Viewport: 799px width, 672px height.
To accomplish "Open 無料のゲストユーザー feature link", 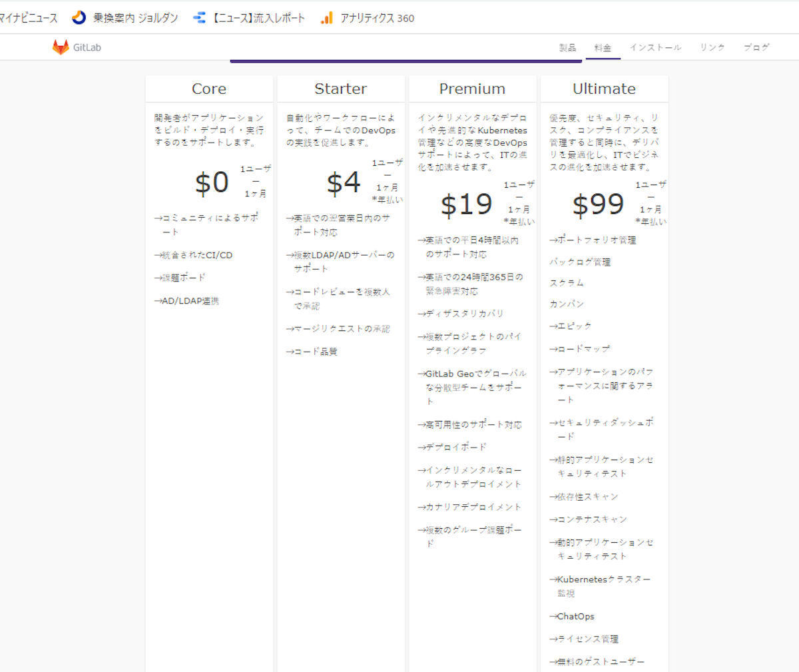I will pos(597,661).
